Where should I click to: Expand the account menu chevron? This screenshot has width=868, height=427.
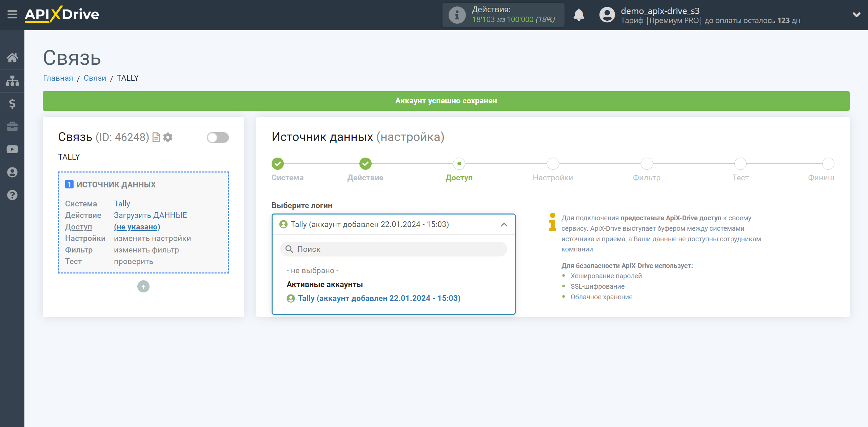856,15
